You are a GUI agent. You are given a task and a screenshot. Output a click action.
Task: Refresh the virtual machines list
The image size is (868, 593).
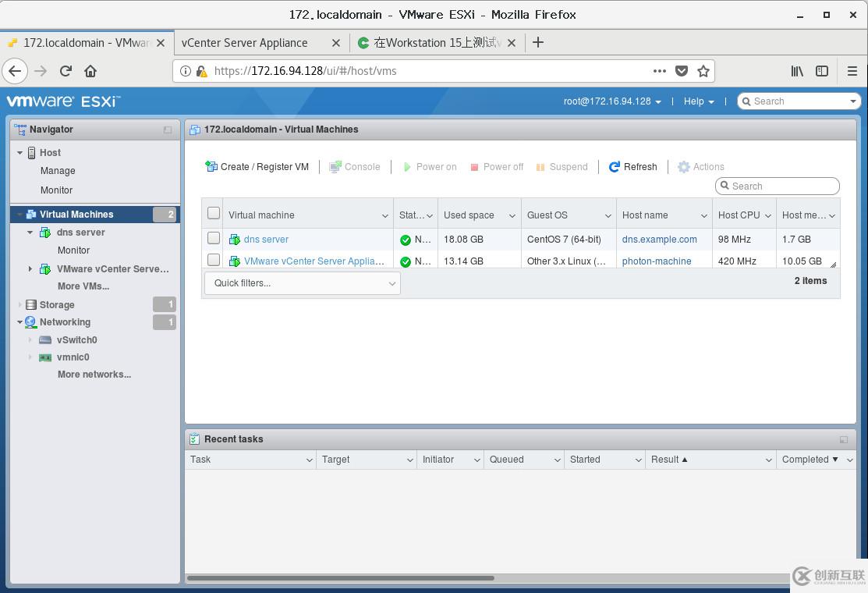pos(632,167)
